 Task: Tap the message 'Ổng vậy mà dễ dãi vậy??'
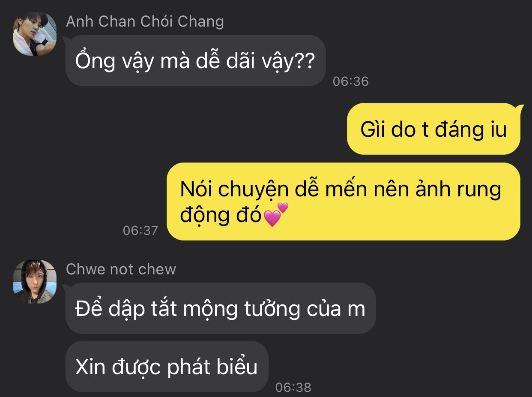pos(196,60)
